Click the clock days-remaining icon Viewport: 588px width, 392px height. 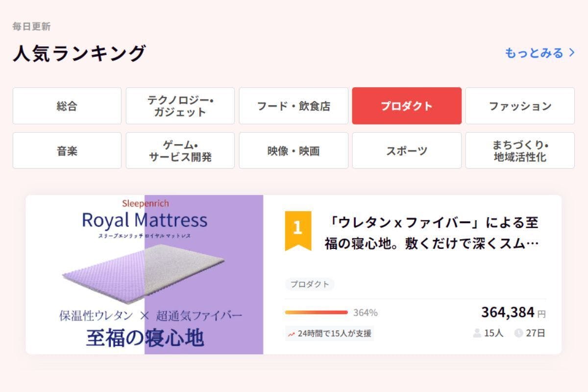518,333
